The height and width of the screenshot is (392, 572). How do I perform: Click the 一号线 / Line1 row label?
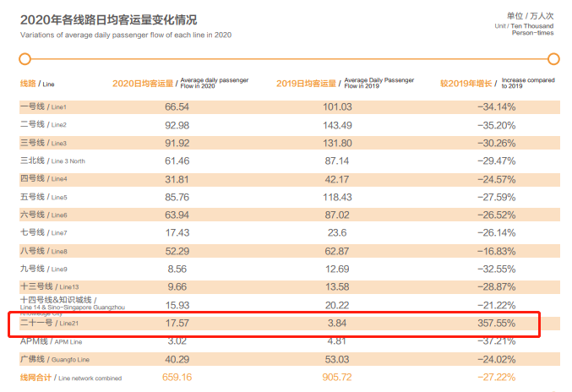point(43,106)
